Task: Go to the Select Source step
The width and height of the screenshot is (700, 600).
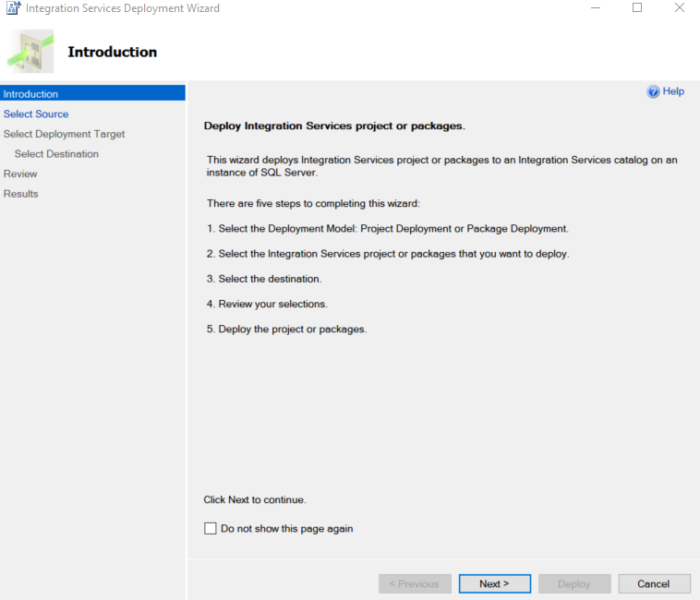Action: pos(36,114)
